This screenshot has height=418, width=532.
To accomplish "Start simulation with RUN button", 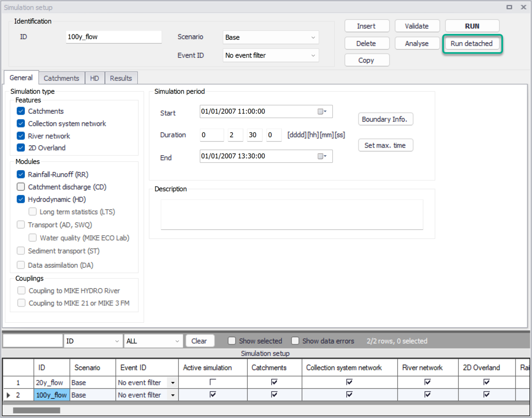I will 472,26.
